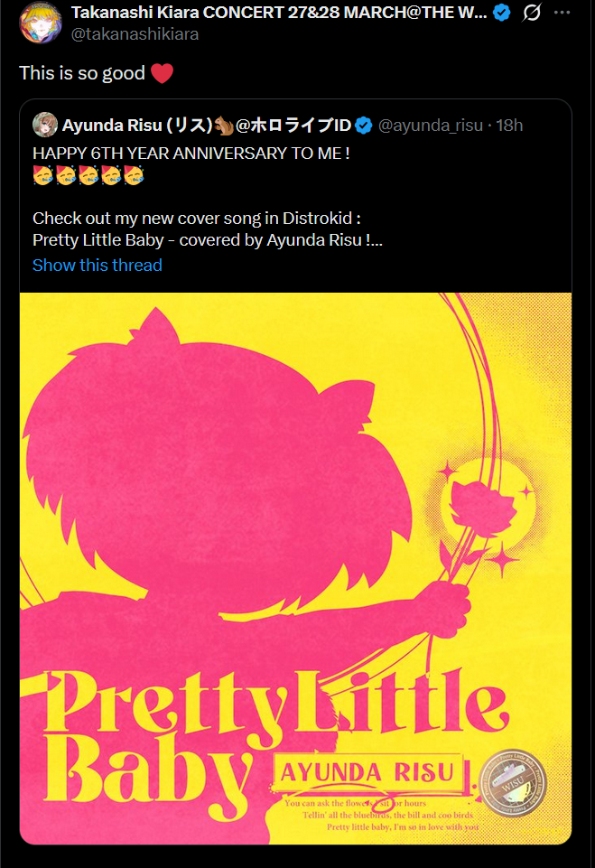The height and width of the screenshot is (868, 595).
Task: Click the AYUNDA RISU label on artwork
Action: (367, 772)
